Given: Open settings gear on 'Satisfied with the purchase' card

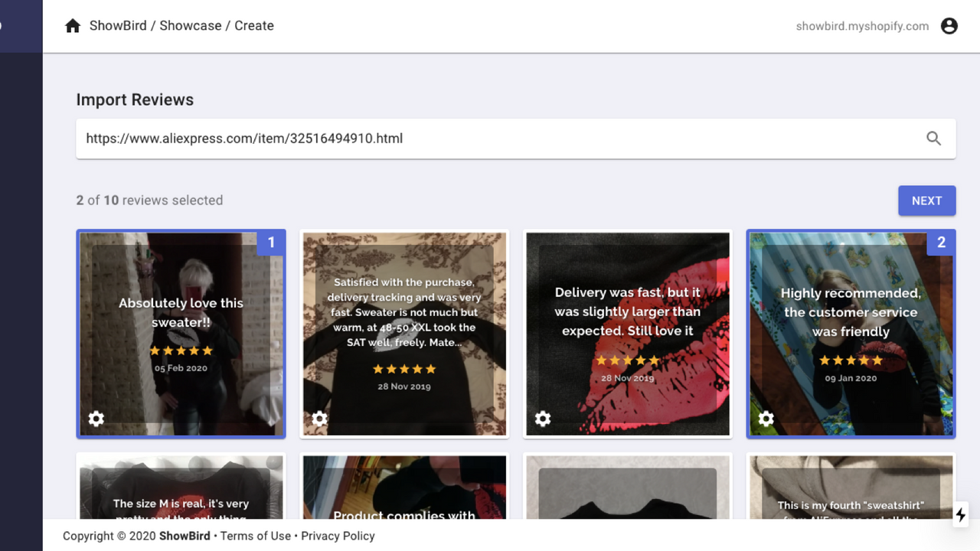Looking at the screenshot, I should pyautogui.click(x=319, y=419).
